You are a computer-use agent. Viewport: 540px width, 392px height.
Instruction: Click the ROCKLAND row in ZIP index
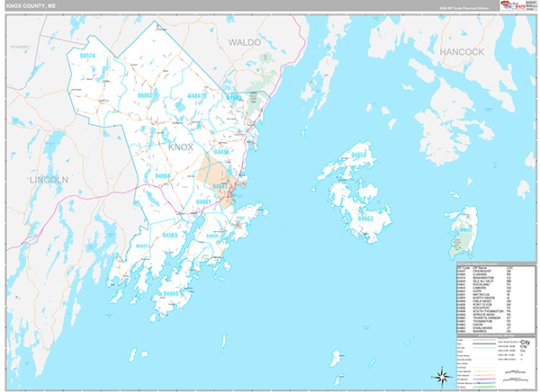pos(484,284)
